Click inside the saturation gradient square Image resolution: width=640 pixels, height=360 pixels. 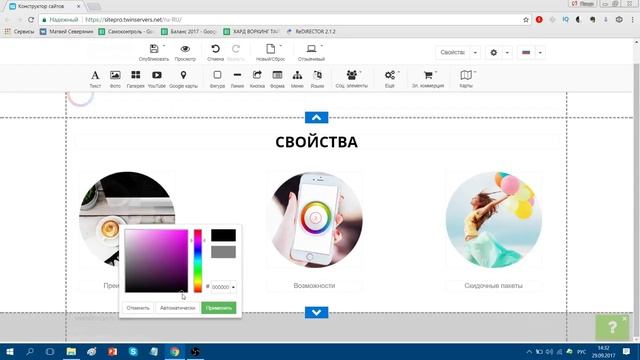click(156, 261)
